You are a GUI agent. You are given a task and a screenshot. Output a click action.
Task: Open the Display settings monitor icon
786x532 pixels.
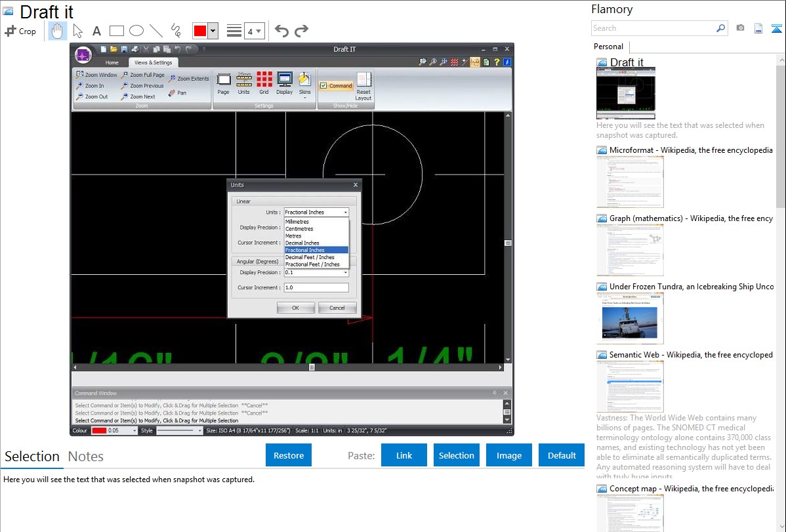pyautogui.click(x=284, y=84)
